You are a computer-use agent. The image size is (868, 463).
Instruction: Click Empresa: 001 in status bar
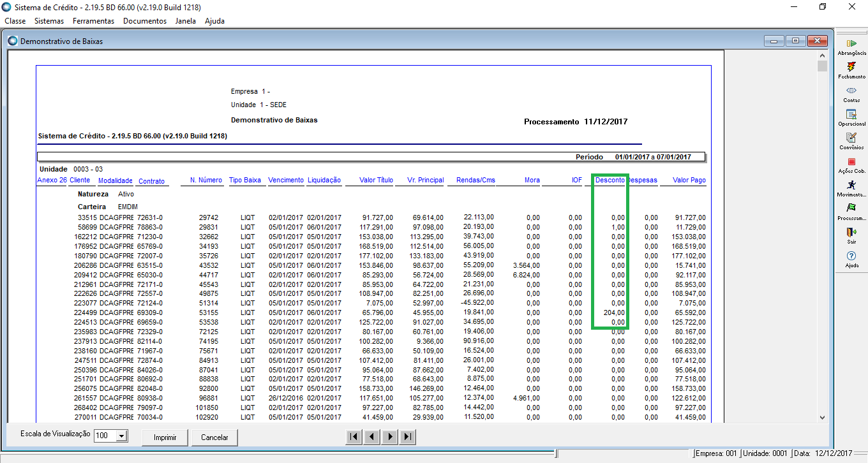click(717, 453)
